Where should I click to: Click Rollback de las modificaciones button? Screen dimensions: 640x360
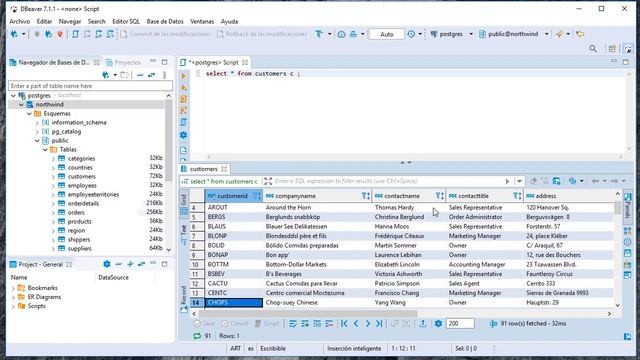coord(262,34)
